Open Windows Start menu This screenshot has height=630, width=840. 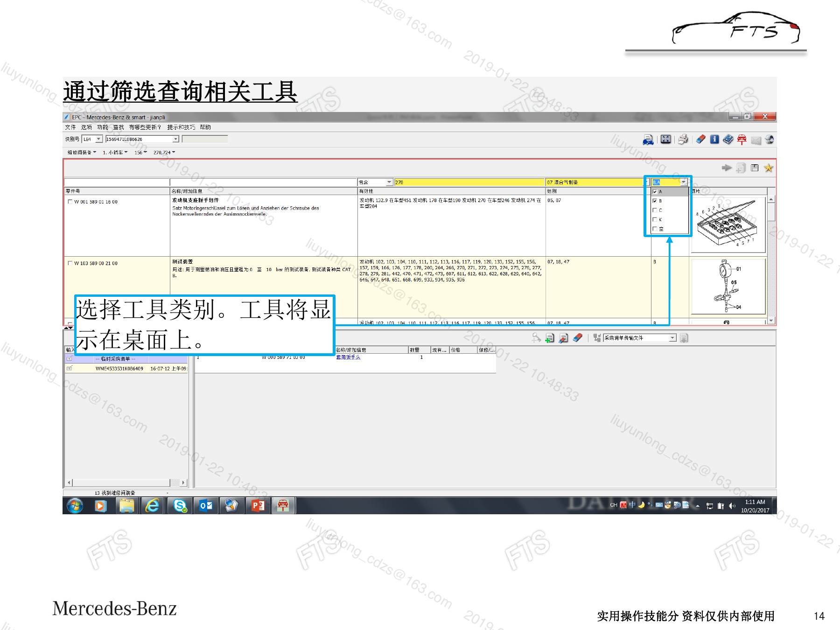75,505
